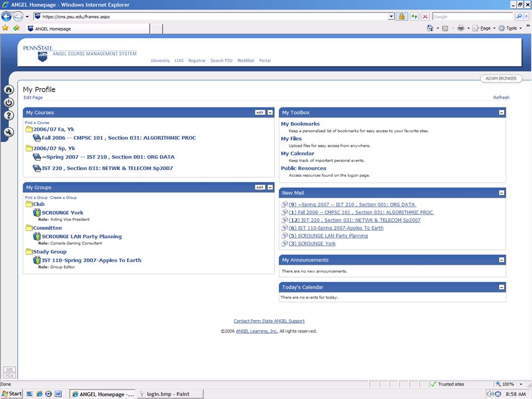
Task: Open IST 220 Section 031 course
Action: 107,168
